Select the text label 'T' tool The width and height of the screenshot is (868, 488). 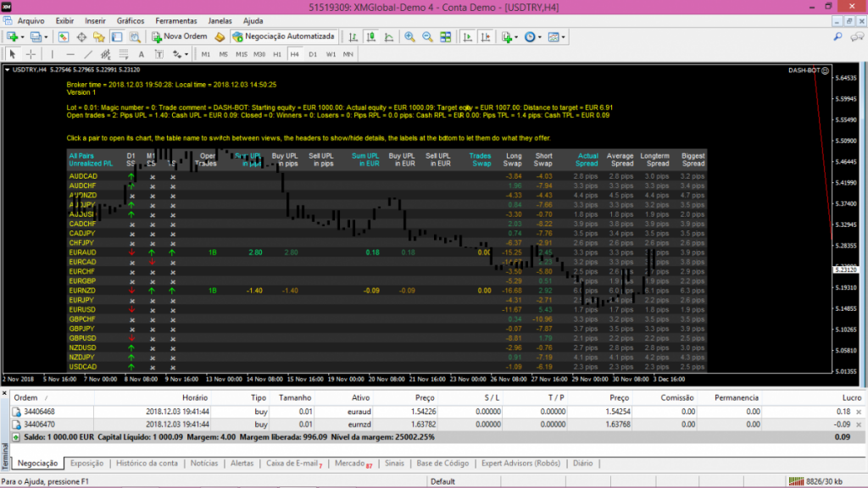pos(159,54)
